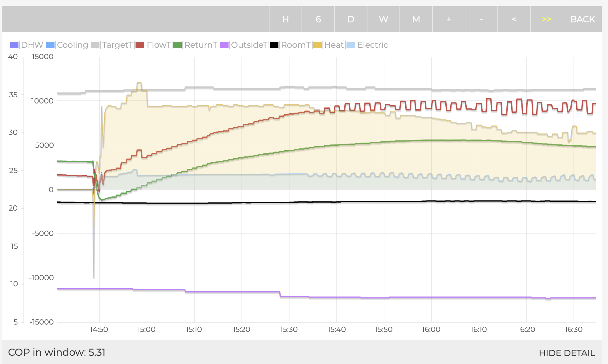This screenshot has height=364, width=608.
Task: Toggle Cooling series visibility in legend
Action: pos(50,45)
